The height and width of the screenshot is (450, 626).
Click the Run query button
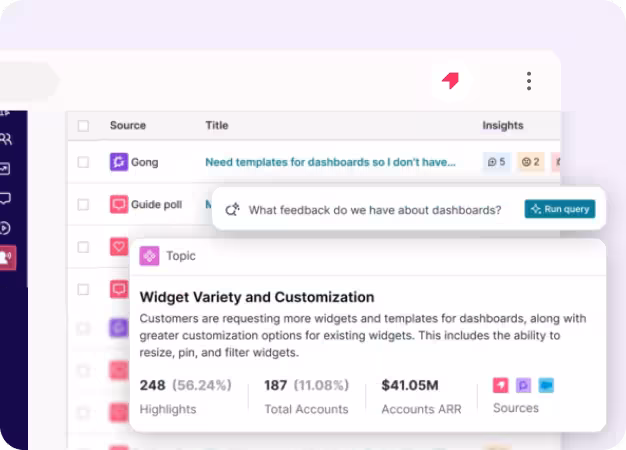click(x=560, y=209)
